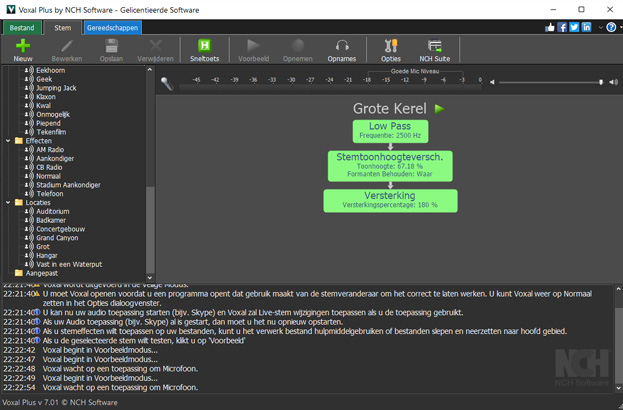Select the Aangepast folder
623x410 pixels.
(x=42, y=273)
